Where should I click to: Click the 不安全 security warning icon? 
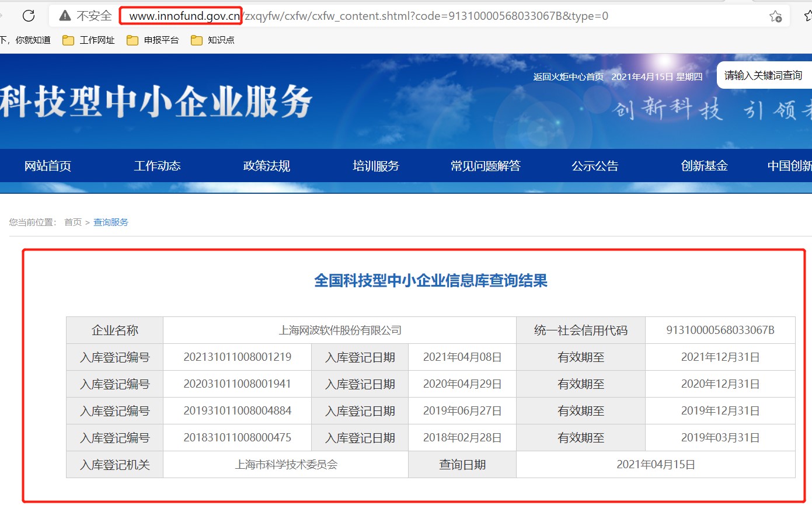(65, 16)
